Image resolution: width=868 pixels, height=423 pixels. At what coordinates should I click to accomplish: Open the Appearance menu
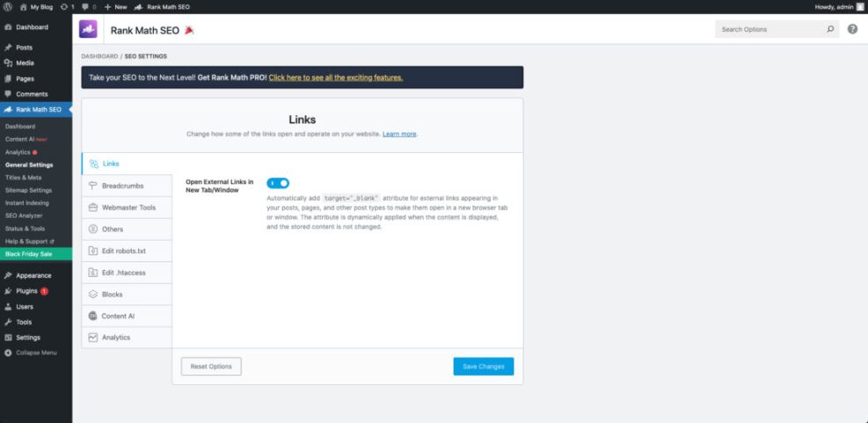click(x=36, y=276)
